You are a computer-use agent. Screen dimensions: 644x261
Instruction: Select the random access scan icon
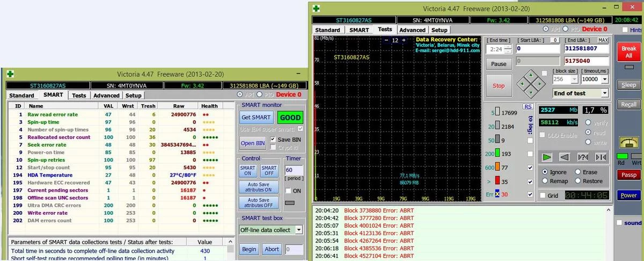tap(583, 157)
